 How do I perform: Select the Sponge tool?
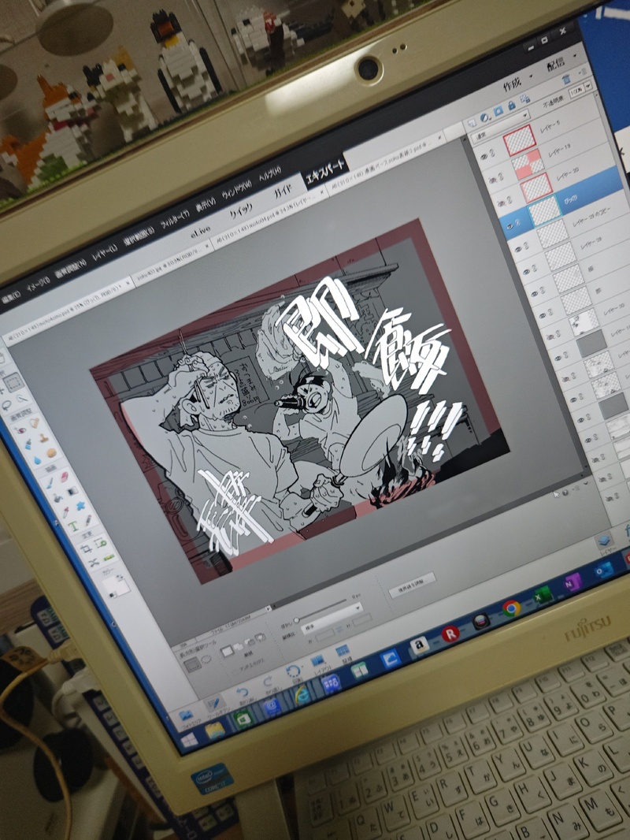tap(51, 454)
